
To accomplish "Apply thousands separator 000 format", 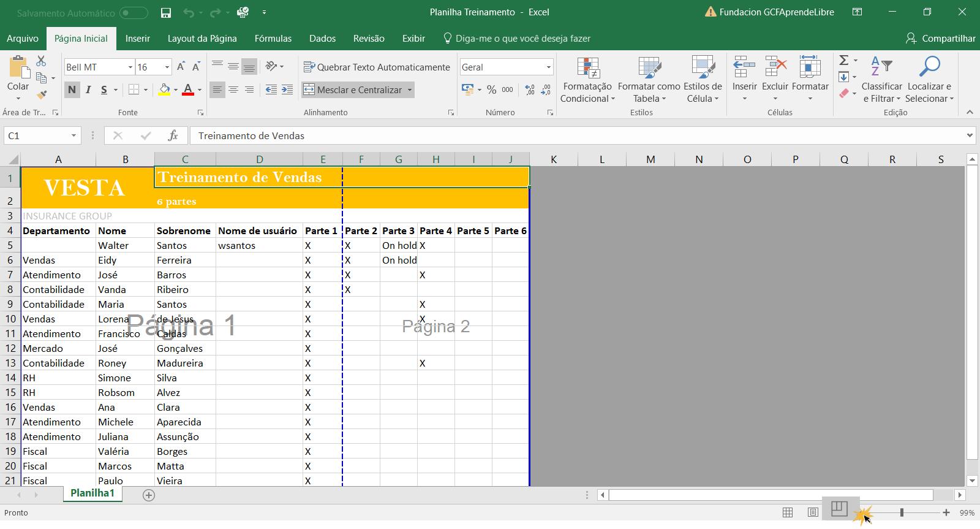I will (x=507, y=89).
